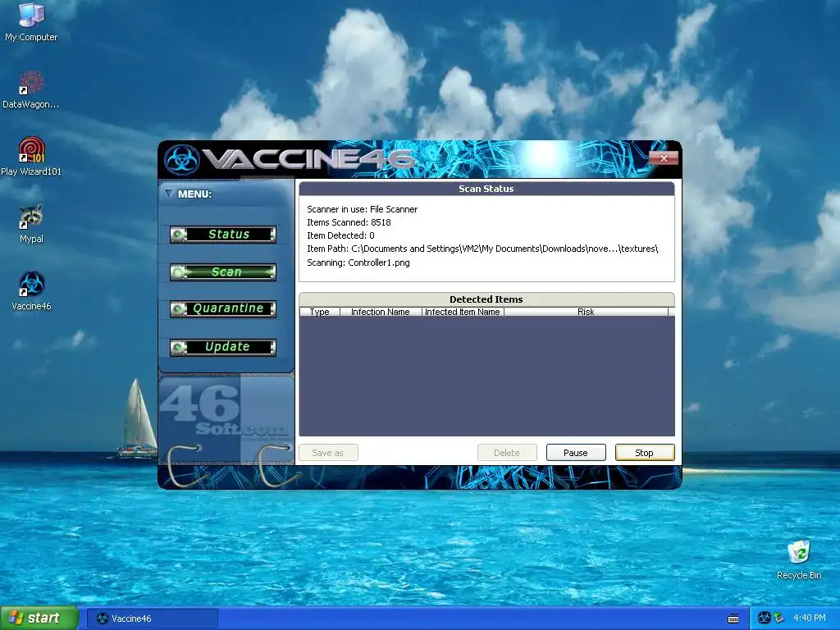Sort by Infected Item Name column header

coord(463,312)
